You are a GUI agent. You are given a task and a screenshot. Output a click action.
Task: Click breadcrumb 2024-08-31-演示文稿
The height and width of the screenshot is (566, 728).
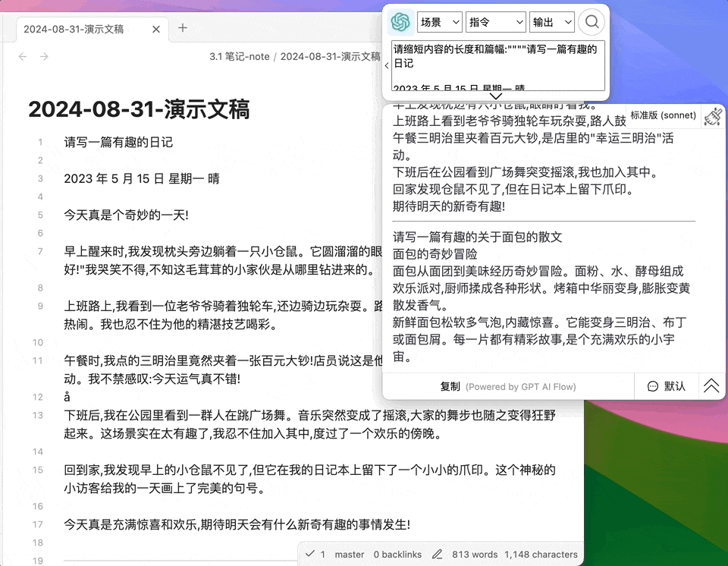(x=330, y=57)
